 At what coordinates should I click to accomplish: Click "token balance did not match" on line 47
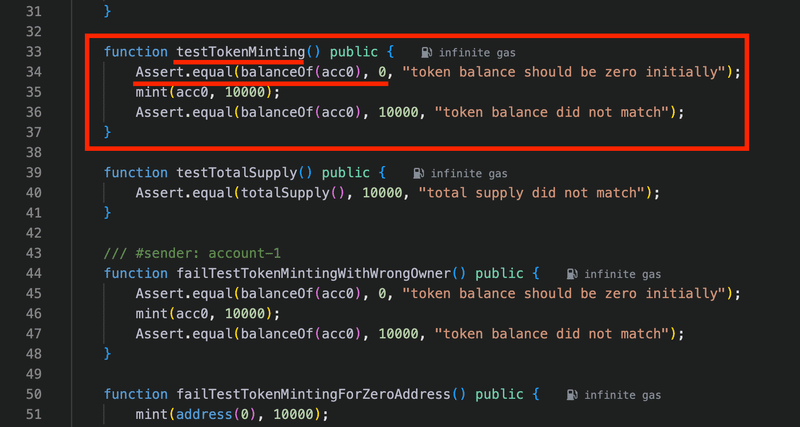point(552,334)
